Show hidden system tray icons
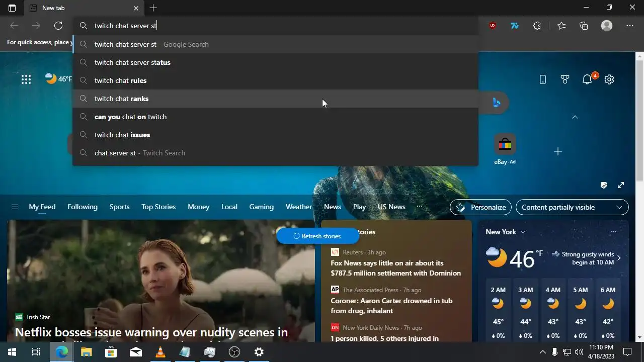This screenshot has height=362, width=644. [x=542, y=352]
